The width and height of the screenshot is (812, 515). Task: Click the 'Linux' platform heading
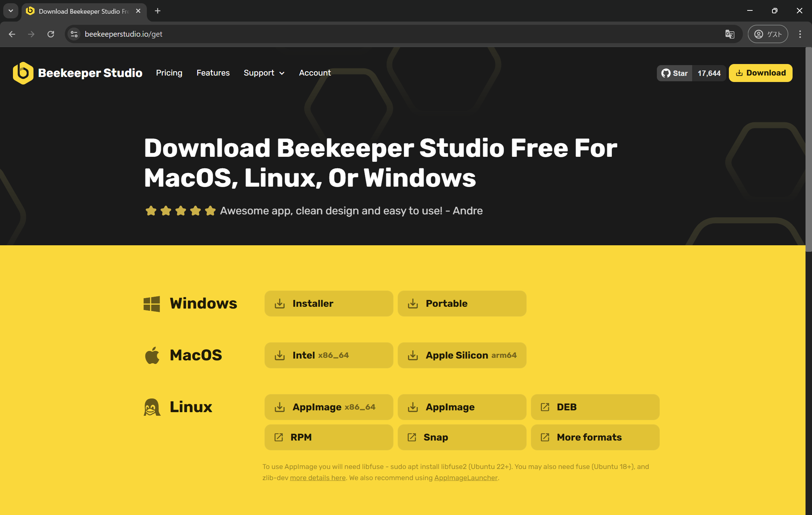(x=191, y=407)
